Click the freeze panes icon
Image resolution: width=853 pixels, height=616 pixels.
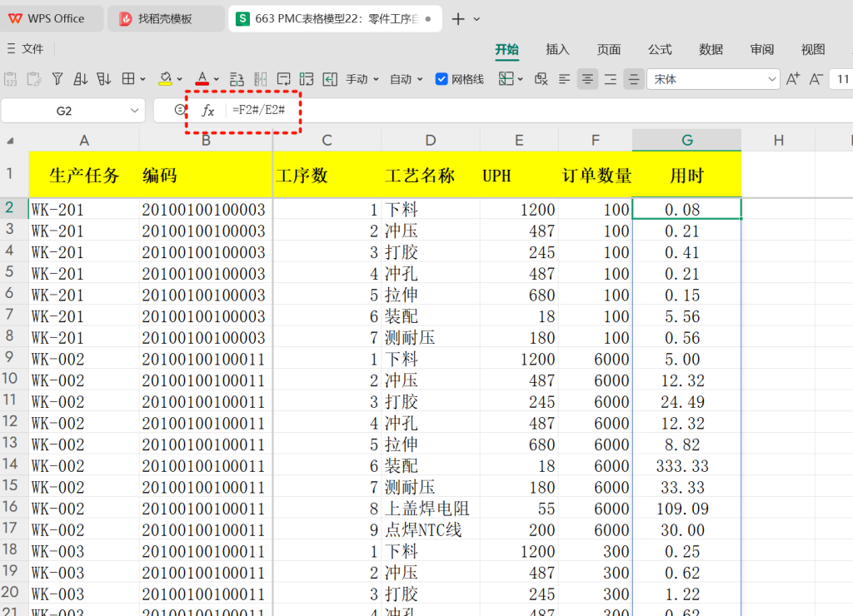pyautogui.click(x=506, y=79)
